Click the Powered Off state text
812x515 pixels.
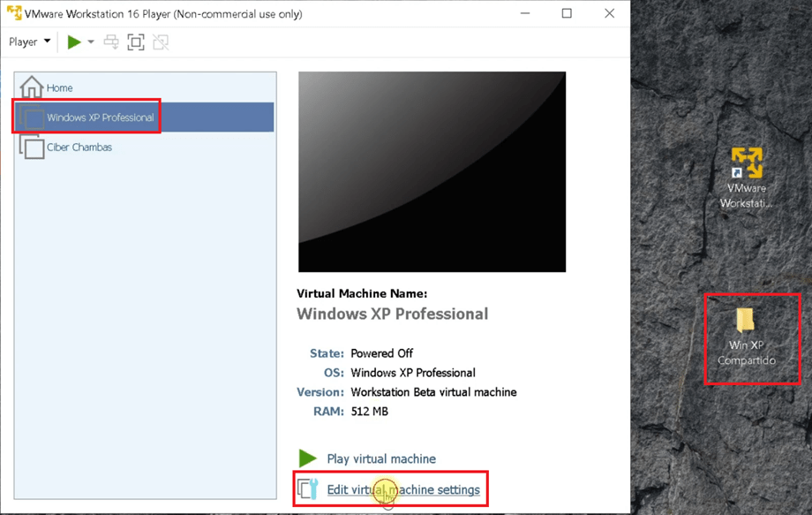coord(381,353)
